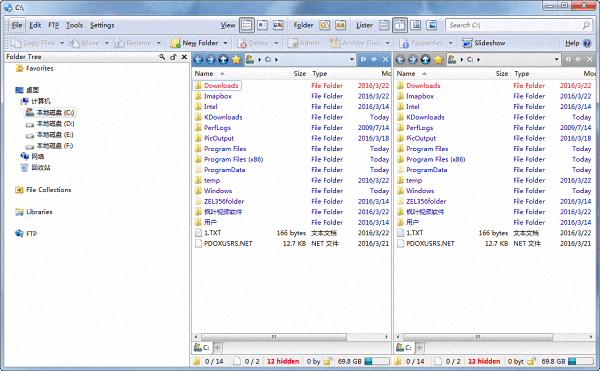Click Archive Files toolbar button
600x371 pixels.
pos(355,43)
